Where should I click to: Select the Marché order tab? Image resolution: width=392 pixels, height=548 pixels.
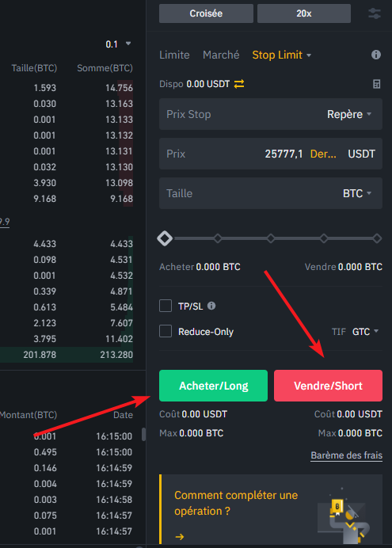click(x=221, y=55)
